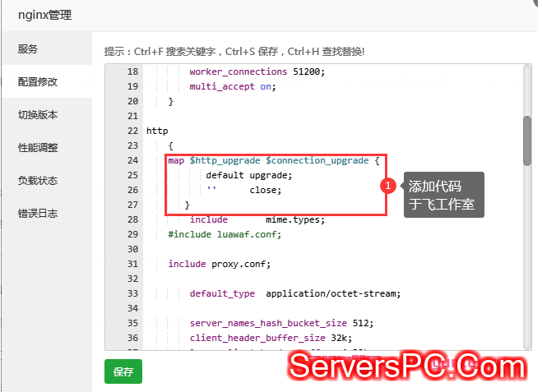This screenshot has width=542, height=392.
Task: Place cursor on 'include proxy.conf;' line
Action: [219, 264]
